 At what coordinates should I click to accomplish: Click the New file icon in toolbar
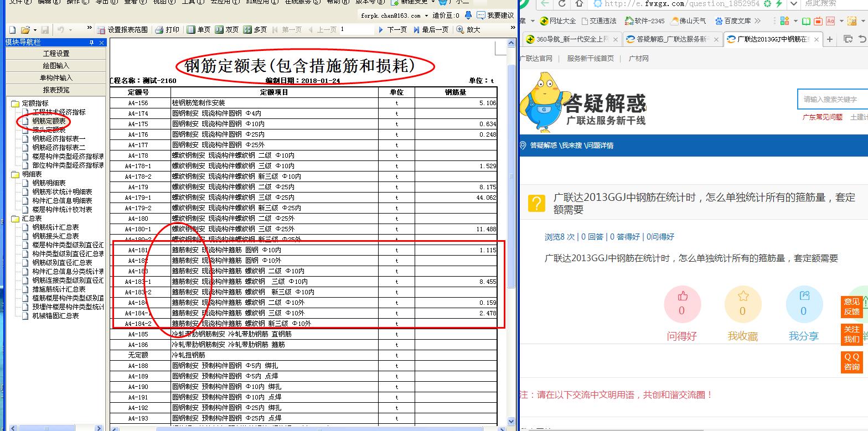[x=13, y=30]
